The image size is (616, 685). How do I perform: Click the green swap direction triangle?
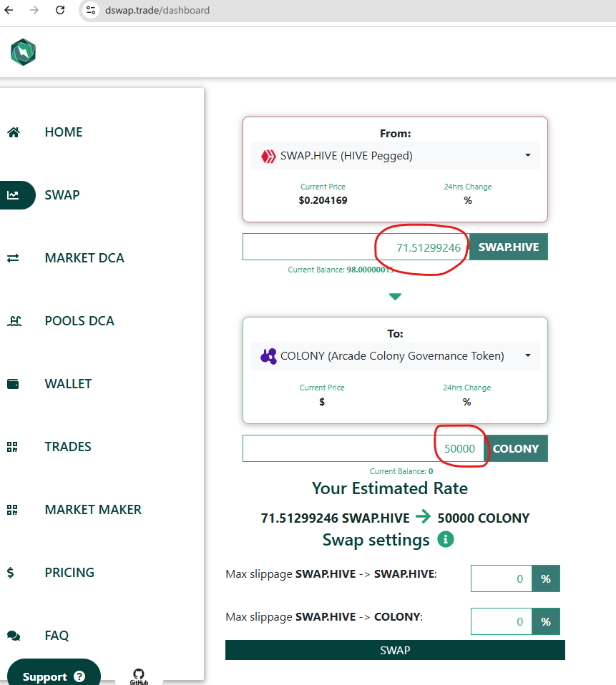click(395, 297)
